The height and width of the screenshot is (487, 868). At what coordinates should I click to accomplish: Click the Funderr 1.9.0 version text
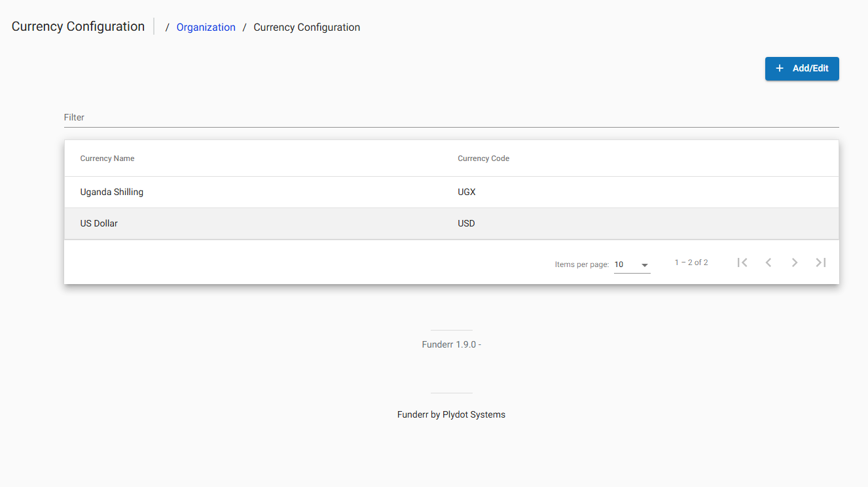(x=451, y=344)
